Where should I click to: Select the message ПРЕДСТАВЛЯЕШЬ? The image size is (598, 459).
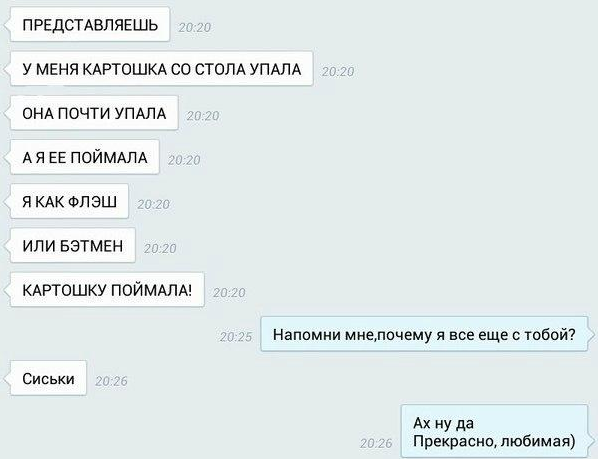[90, 25]
